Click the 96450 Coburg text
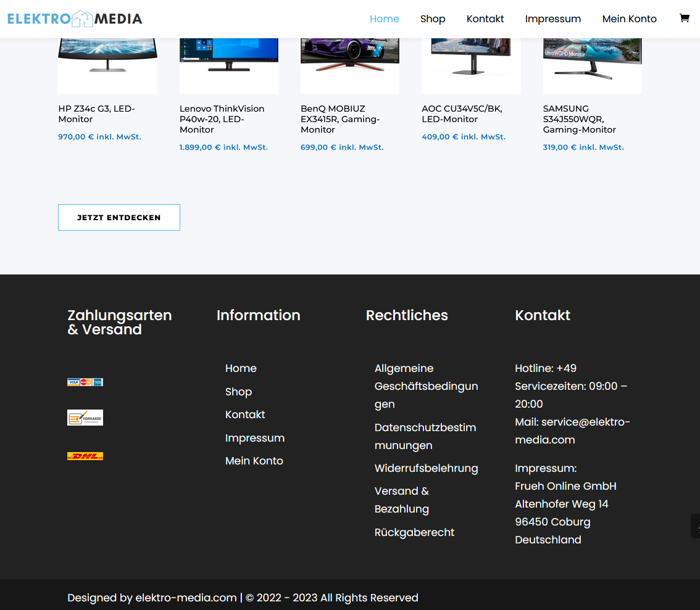The height and width of the screenshot is (610, 700). pyautogui.click(x=552, y=522)
